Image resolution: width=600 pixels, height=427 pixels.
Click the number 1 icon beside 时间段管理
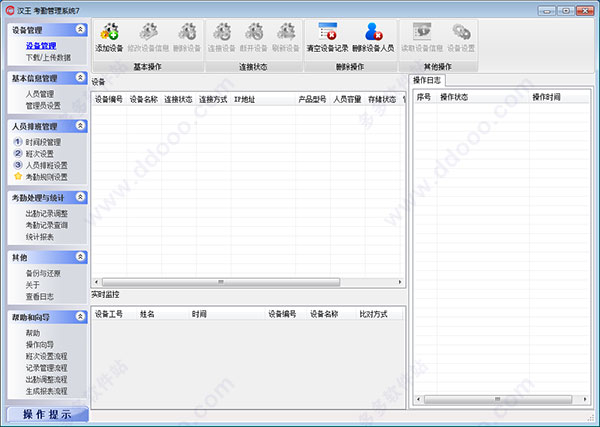pyautogui.click(x=18, y=142)
